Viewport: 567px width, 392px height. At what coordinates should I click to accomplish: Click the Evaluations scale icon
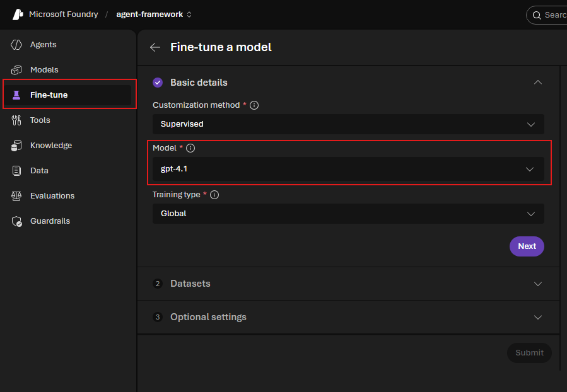[x=16, y=196]
